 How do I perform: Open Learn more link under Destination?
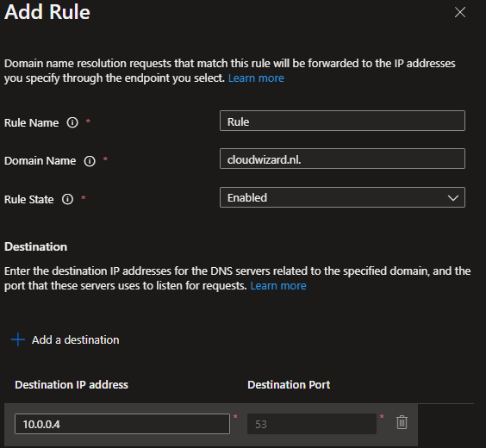pyautogui.click(x=278, y=286)
